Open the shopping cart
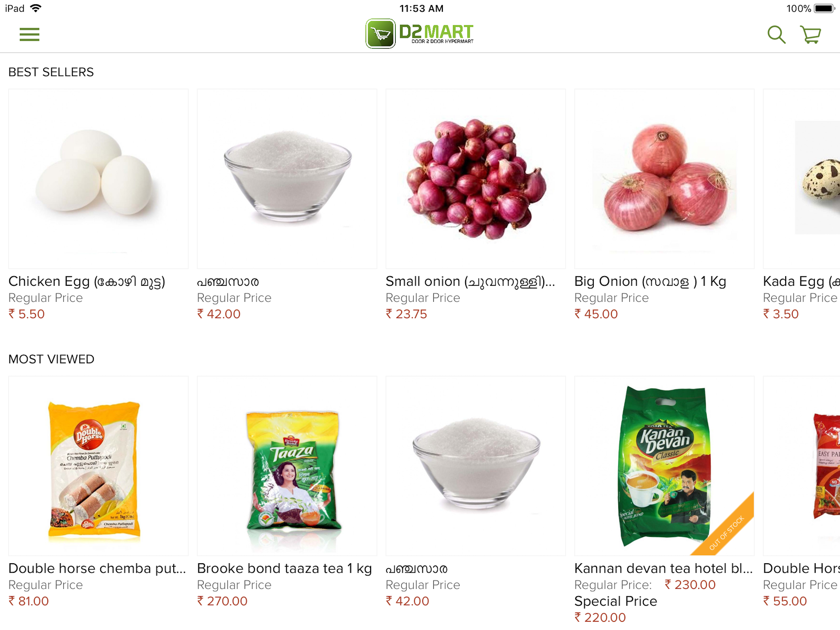The width and height of the screenshot is (840, 630). (x=810, y=34)
